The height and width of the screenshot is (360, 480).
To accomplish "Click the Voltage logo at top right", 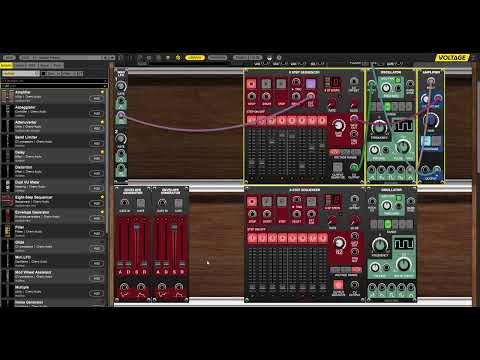I will tap(452, 58).
